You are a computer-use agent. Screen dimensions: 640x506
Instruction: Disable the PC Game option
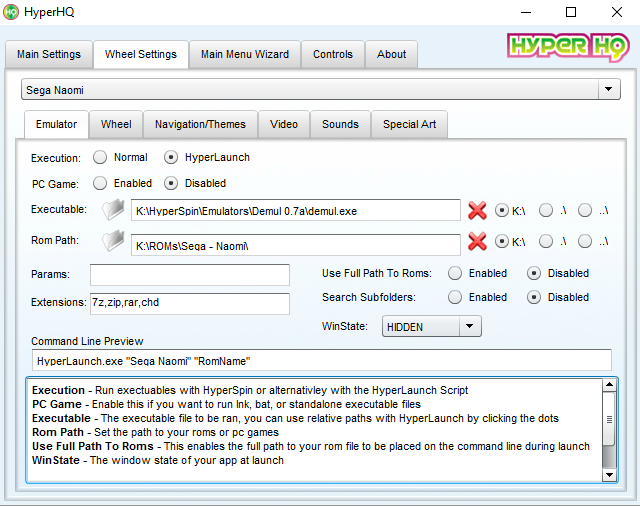coord(171,183)
